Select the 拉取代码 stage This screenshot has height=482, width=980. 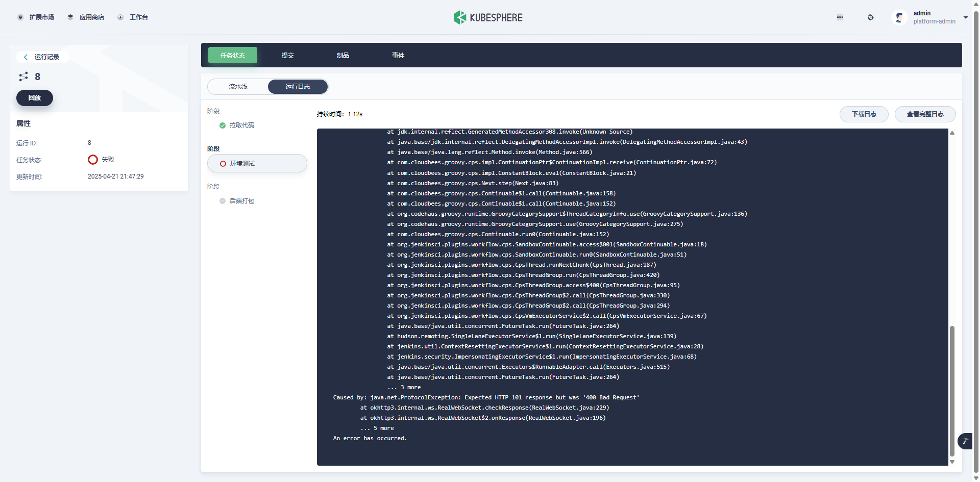pyautogui.click(x=242, y=125)
